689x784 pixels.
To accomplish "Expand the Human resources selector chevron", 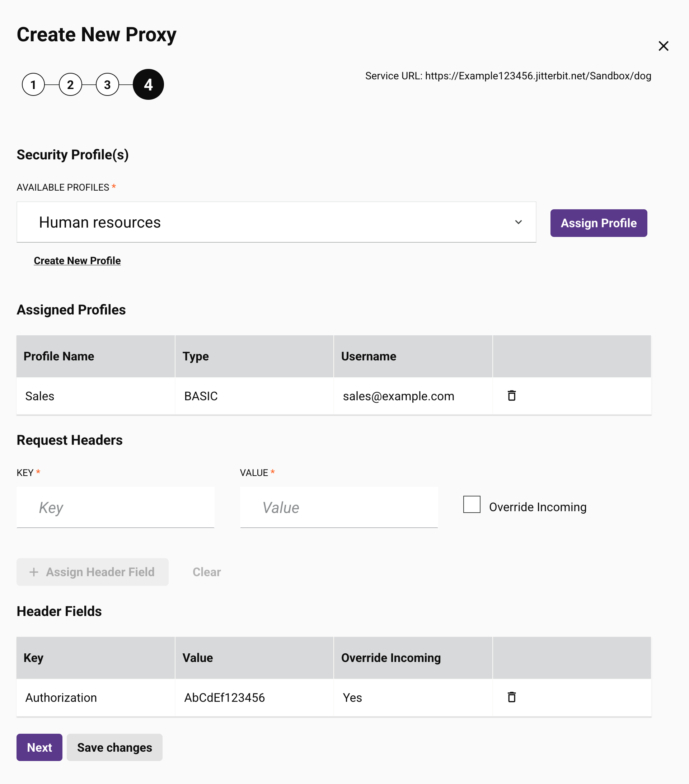I will click(519, 223).
